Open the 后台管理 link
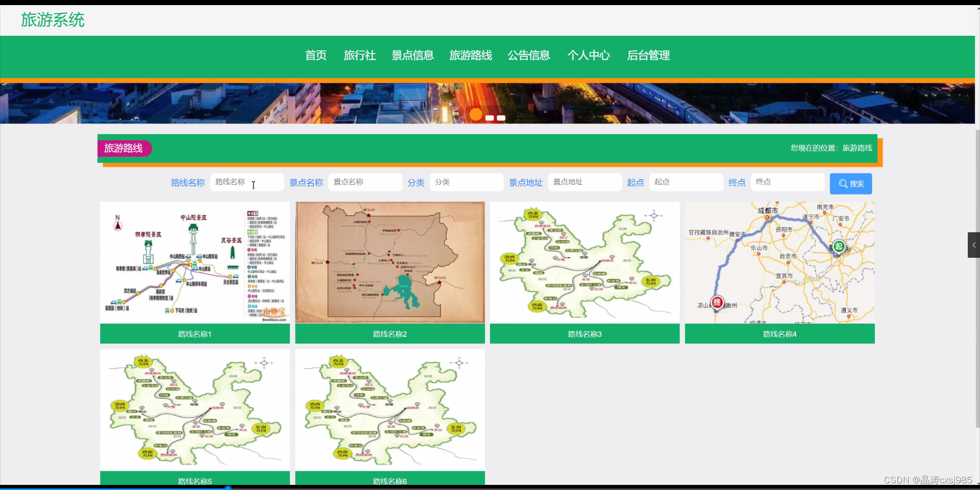Screen dimensions: 980x490 (649, 56)
